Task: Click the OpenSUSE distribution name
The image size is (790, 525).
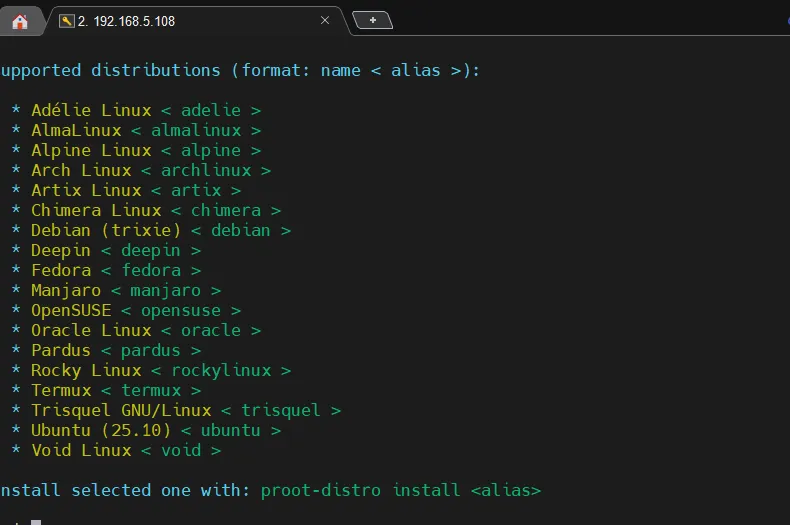Action: [71, 310]
